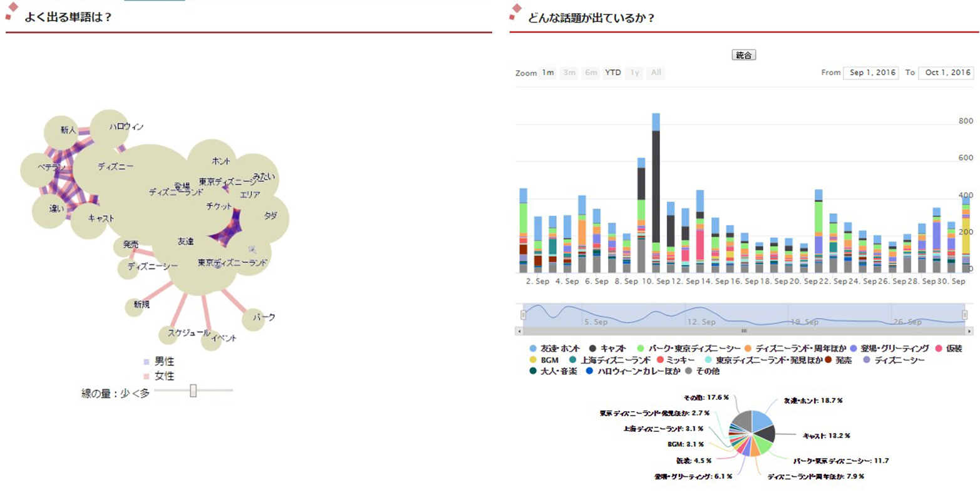Screen dimensions: 980x495
Task: Select the 3m zoom option
Action: point(569,73)
